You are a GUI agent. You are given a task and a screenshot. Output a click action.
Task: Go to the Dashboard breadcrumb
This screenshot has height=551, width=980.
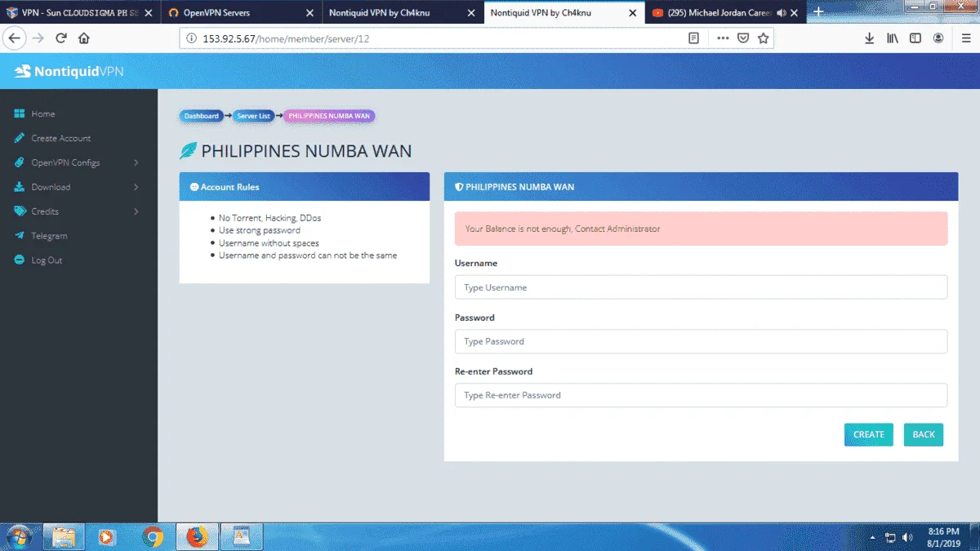pyautogui.click(x=202, y=116)
